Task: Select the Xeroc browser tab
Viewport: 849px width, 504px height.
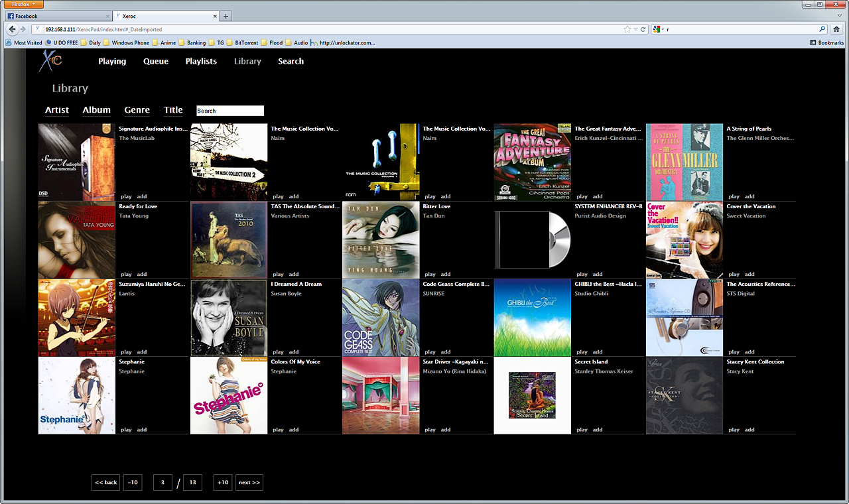Action: pos(166,16)
